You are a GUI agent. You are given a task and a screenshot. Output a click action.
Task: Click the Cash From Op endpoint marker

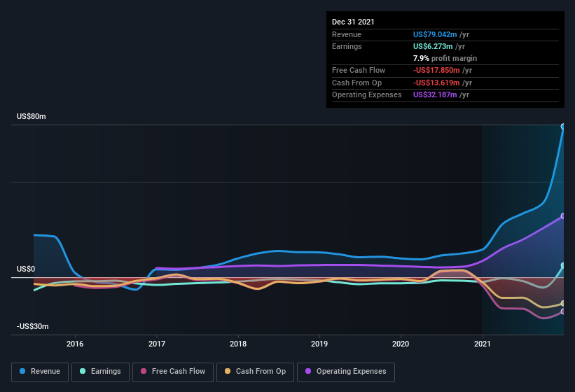pyautogui.click(x=563, y=303)
